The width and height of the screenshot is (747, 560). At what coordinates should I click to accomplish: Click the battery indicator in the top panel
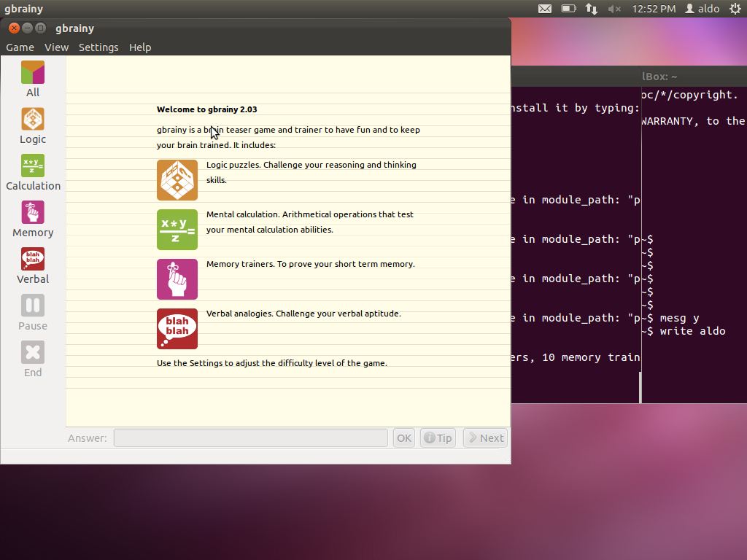pyautogui.click(x=570, y=9)
